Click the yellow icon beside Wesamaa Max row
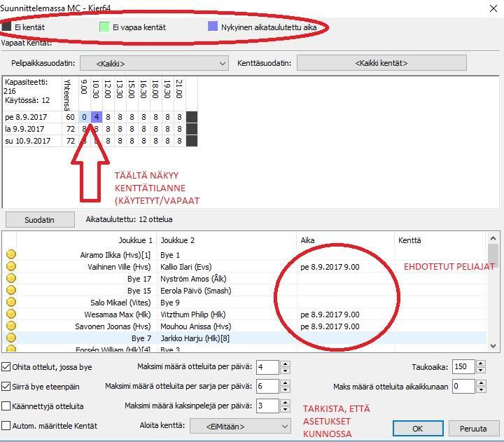504x442 pixels. (11, 314)
